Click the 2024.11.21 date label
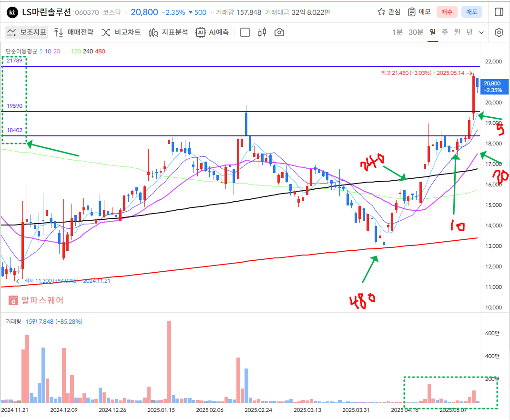510x420 pixels. click(15, 410)
